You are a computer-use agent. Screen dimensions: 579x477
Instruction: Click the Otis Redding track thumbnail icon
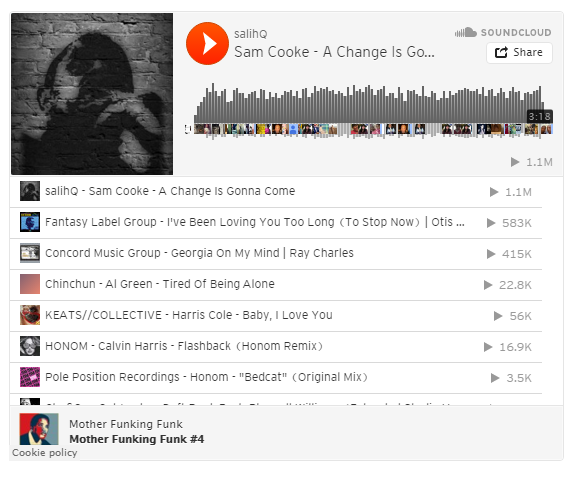click(x=30, y=222)
